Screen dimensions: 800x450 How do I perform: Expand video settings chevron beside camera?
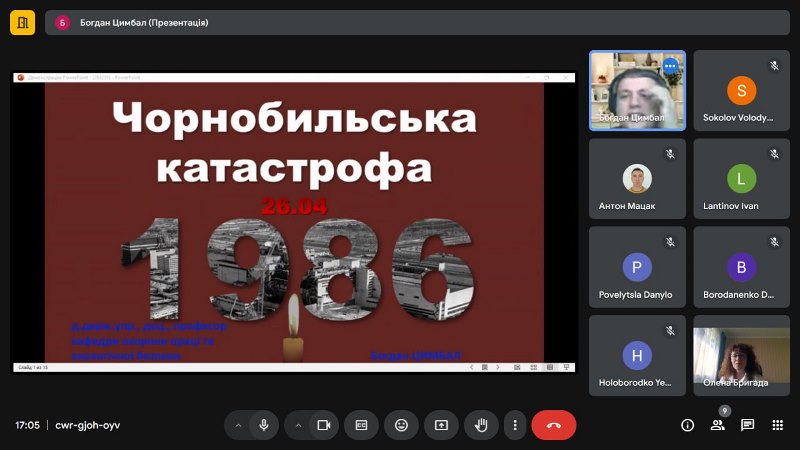pyautogui.click(x=298, y=425)
